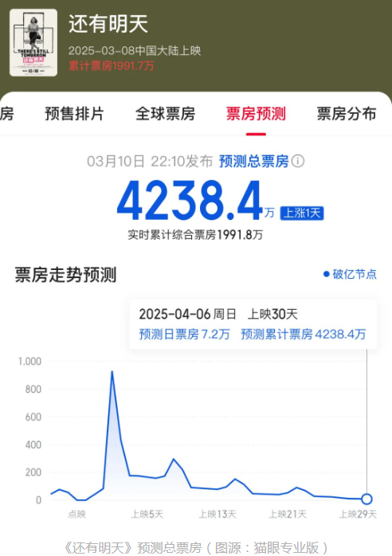Viewport: 392px width, 556px height.
Task: Select the circular marker at chart end
Action: [x=367, y=499]
